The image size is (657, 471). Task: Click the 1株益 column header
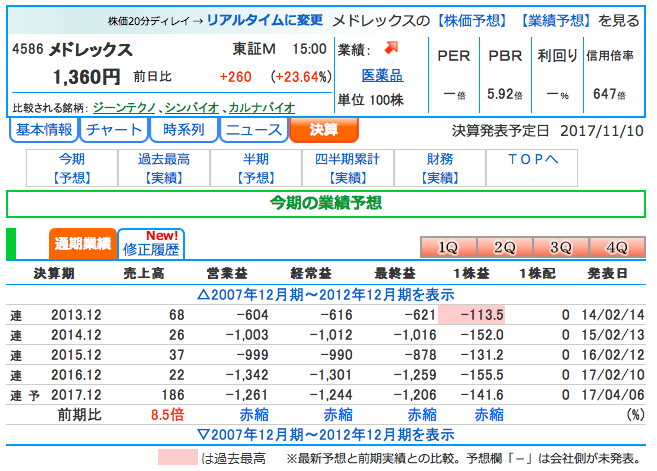pos(471,273)
